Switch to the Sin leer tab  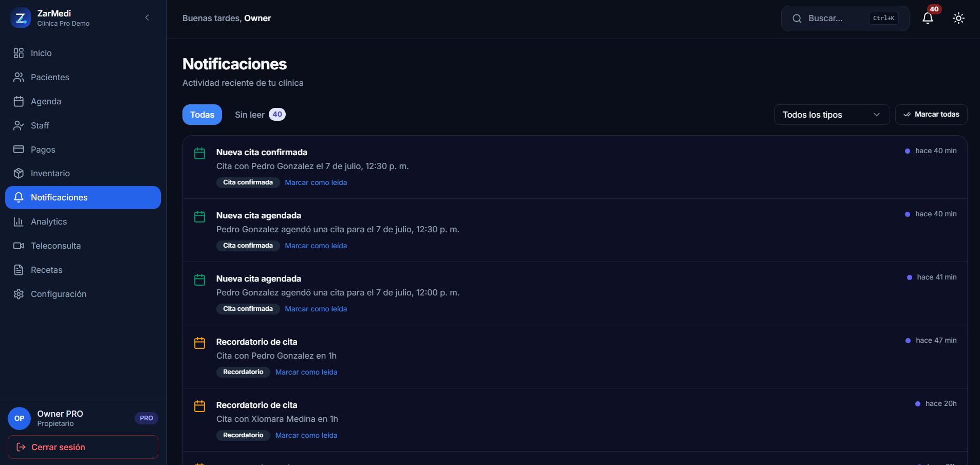tap(260, 115)
